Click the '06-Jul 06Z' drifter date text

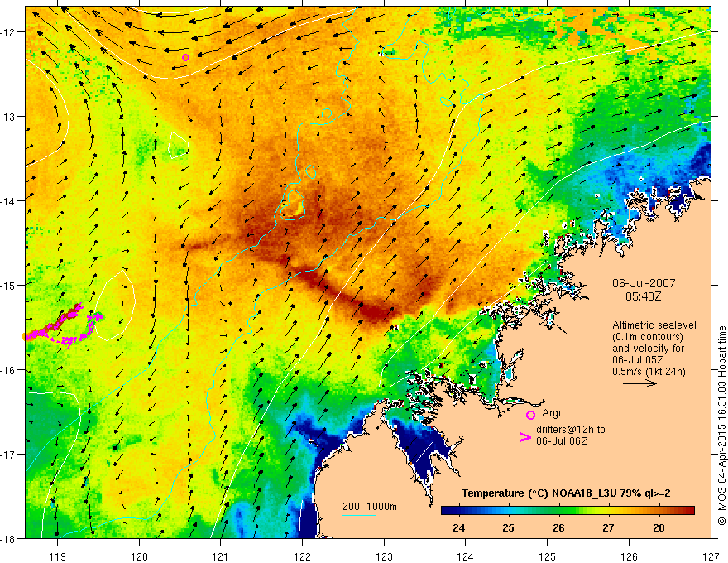562,440
